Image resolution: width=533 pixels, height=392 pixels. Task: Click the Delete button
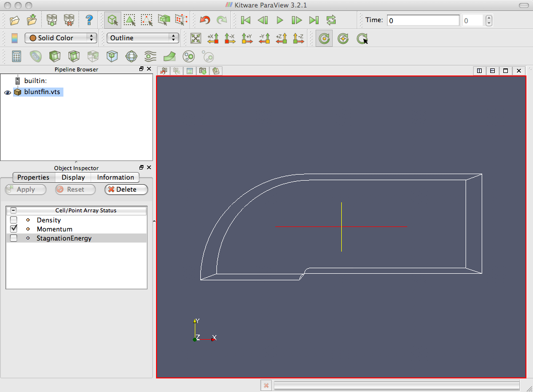point(126,190)
